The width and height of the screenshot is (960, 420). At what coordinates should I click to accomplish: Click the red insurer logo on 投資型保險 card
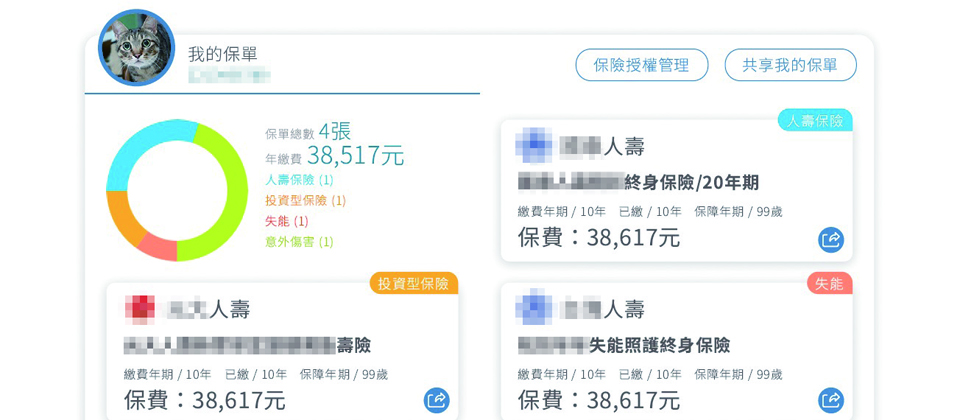click(x=140, y=309)
